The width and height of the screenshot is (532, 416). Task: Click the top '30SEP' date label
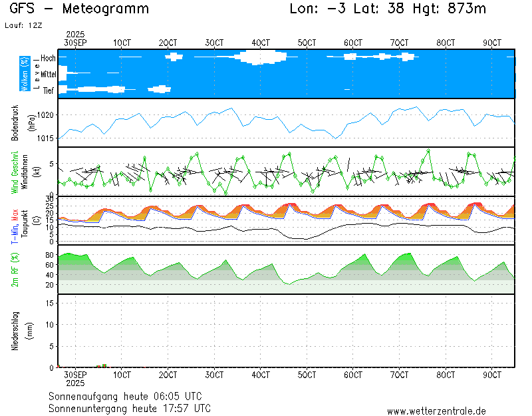[75, 43]
